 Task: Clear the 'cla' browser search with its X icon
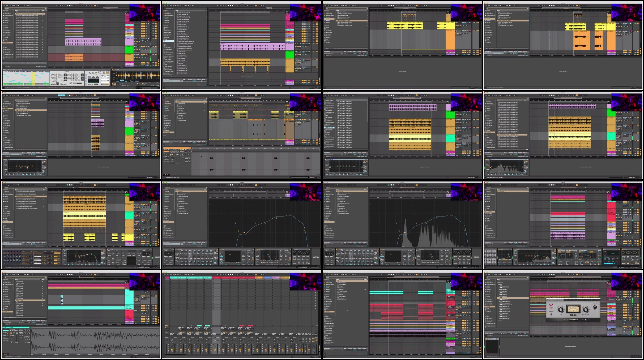[528, 277]
